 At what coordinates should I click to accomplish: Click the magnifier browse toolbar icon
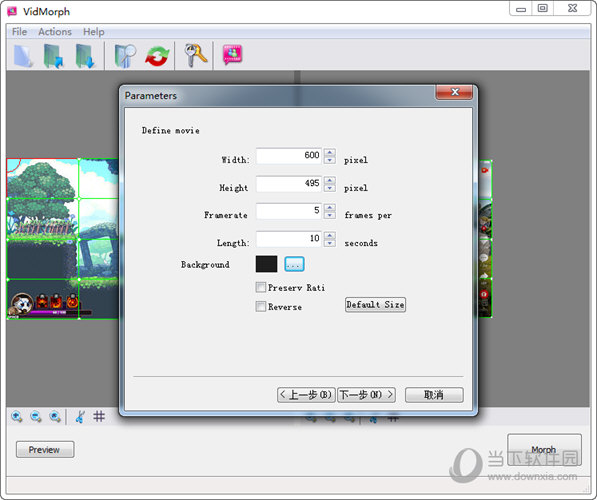coord(125,56)
